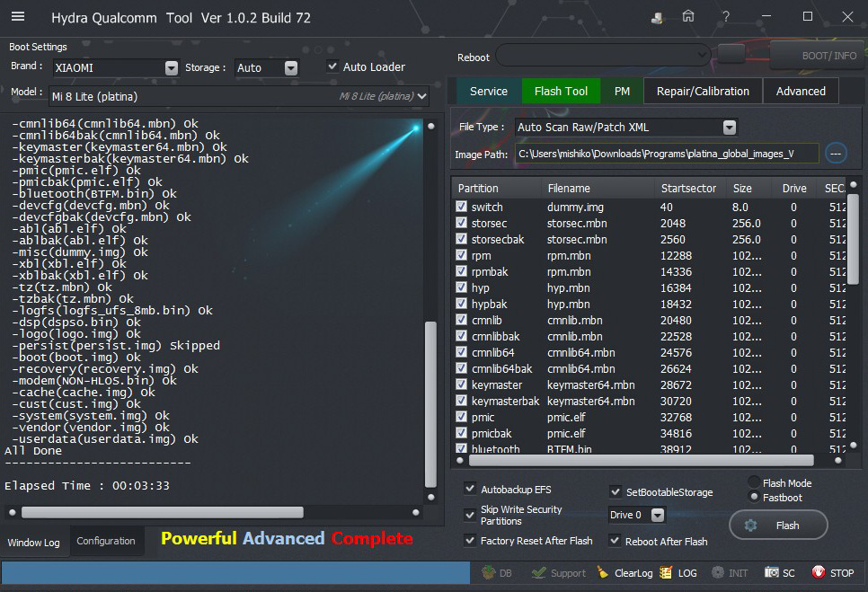This screenshot has height=592, width=868.
Task: Toggle Factory Reset After Flash
Action: coord(470,540)
